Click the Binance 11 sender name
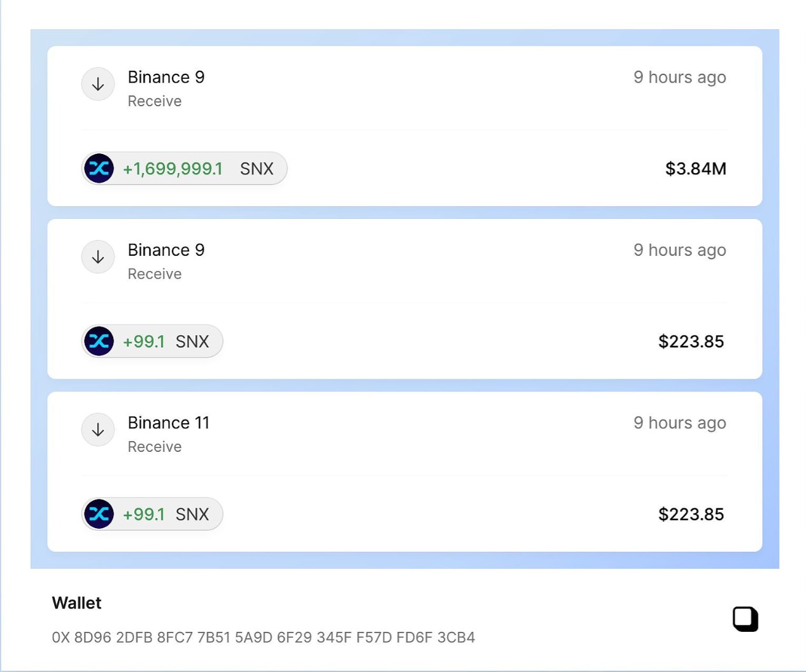 pos(169,423)
